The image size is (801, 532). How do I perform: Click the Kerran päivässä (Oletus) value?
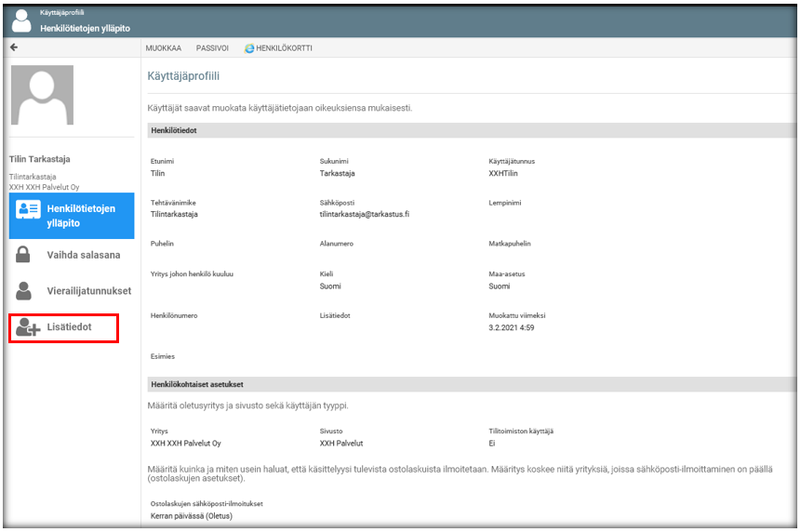tap(191, 516)
